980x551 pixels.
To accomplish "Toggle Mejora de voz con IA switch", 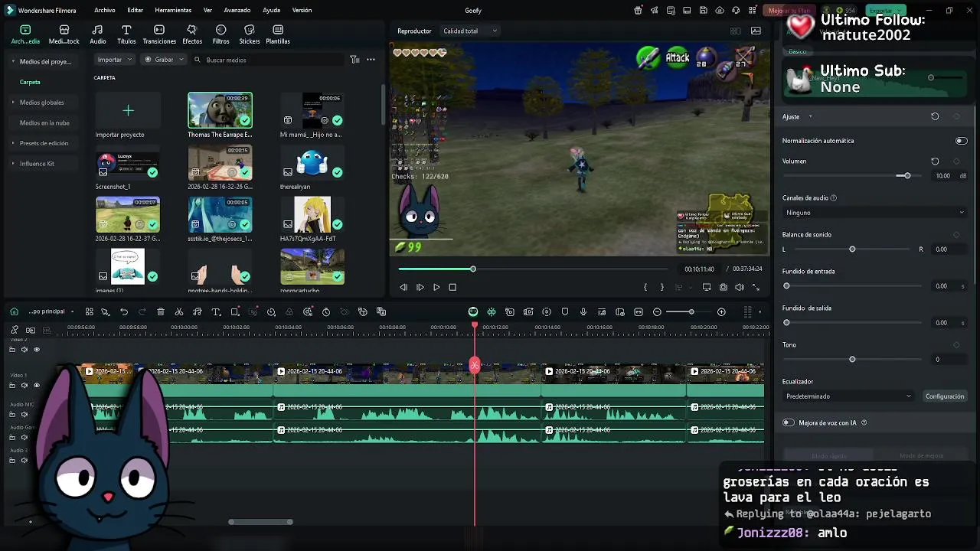I will click(x=788, y=422).
